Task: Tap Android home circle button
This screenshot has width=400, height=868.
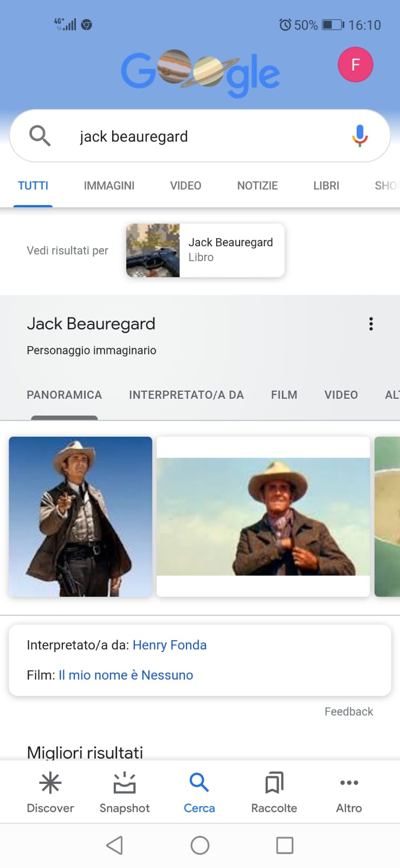Action: 200,845
